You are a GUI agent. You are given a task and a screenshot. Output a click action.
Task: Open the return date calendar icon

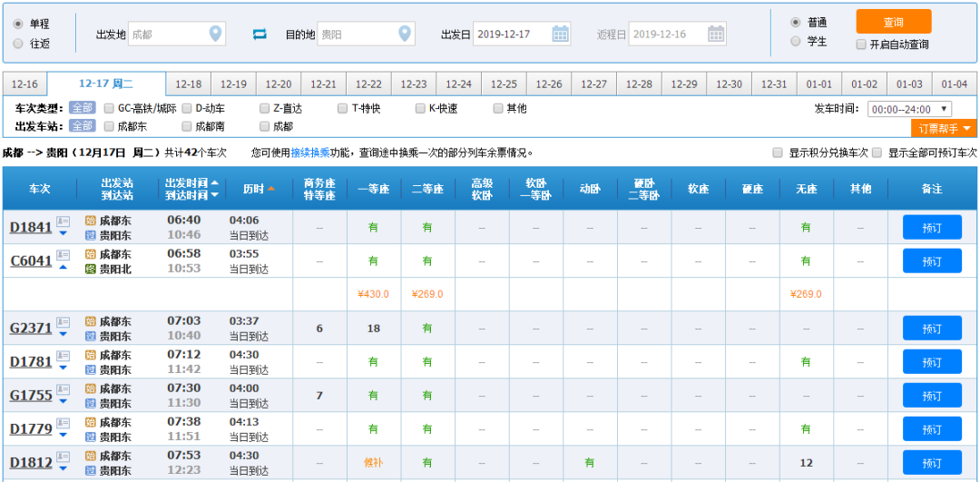tap(716, 34)
